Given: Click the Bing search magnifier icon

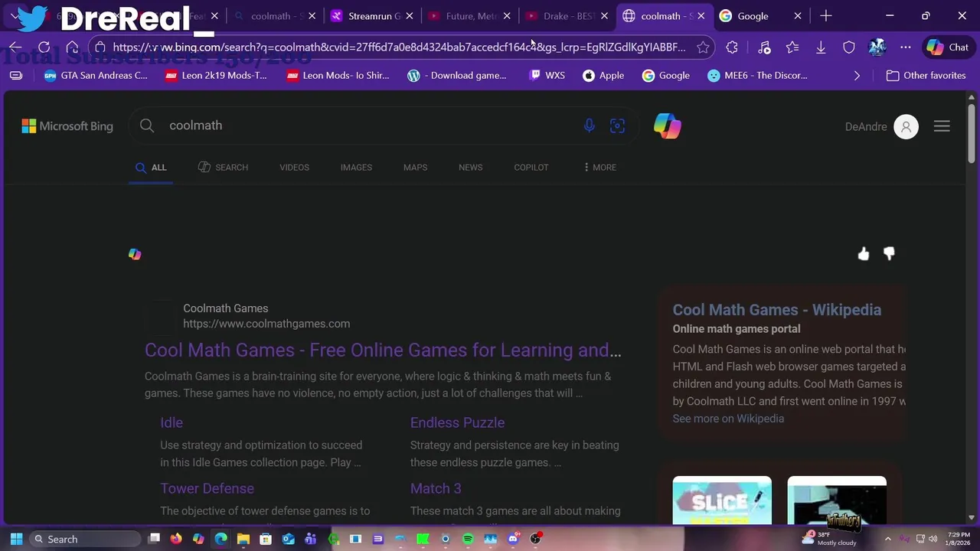Looking at the screenshot, I should click(147, 126).
